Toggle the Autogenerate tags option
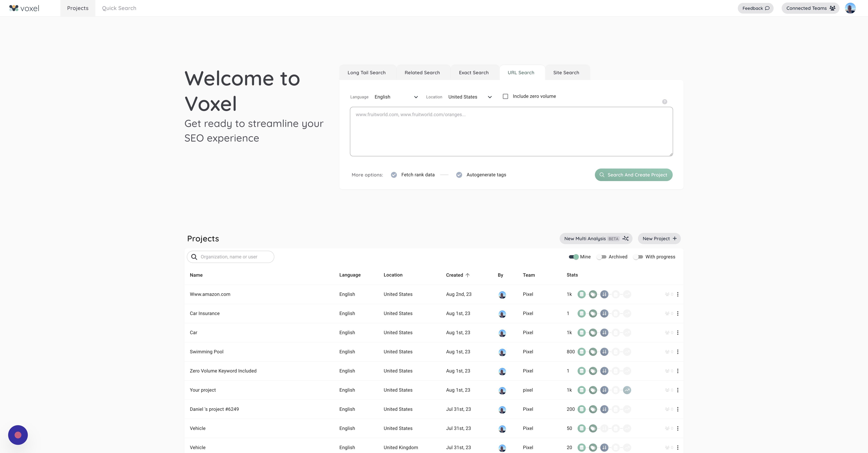Viewport: 868px width, 453px height. [x=459, y=175]
